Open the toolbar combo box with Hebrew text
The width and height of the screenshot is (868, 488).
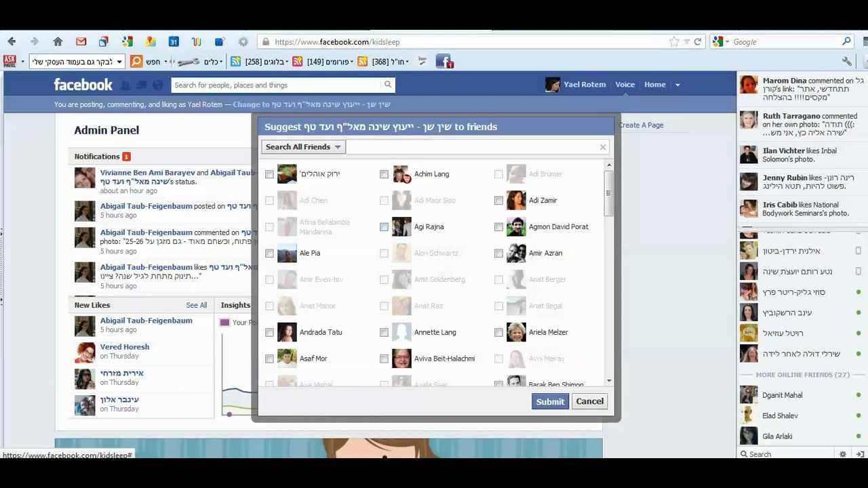point(77,62)
